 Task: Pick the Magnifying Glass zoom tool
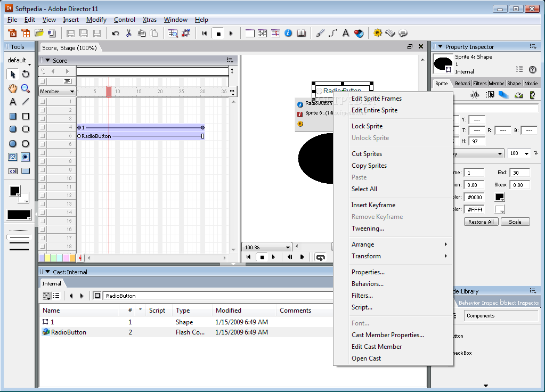tap(26, 88)
